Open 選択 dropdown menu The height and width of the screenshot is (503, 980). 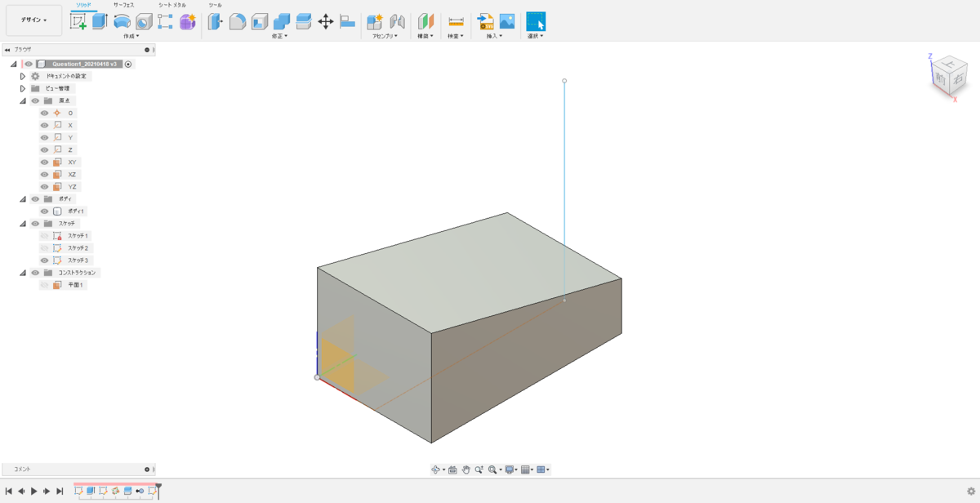click(x=535, y=36)
